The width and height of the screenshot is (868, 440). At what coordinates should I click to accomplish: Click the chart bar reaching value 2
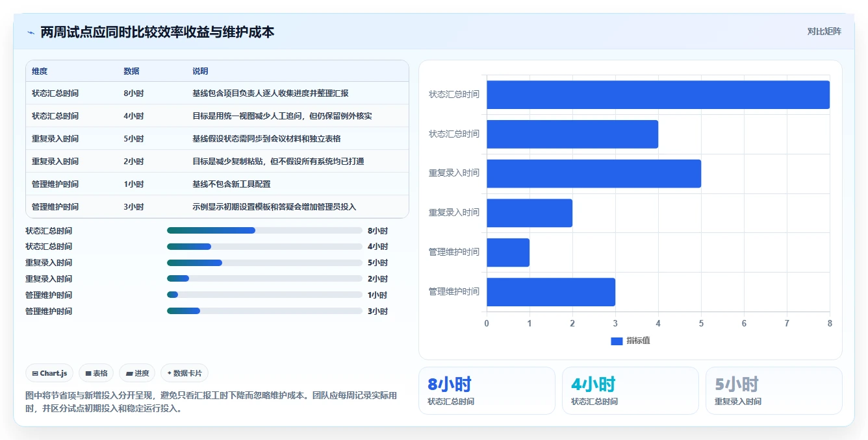tap(530, 213)
